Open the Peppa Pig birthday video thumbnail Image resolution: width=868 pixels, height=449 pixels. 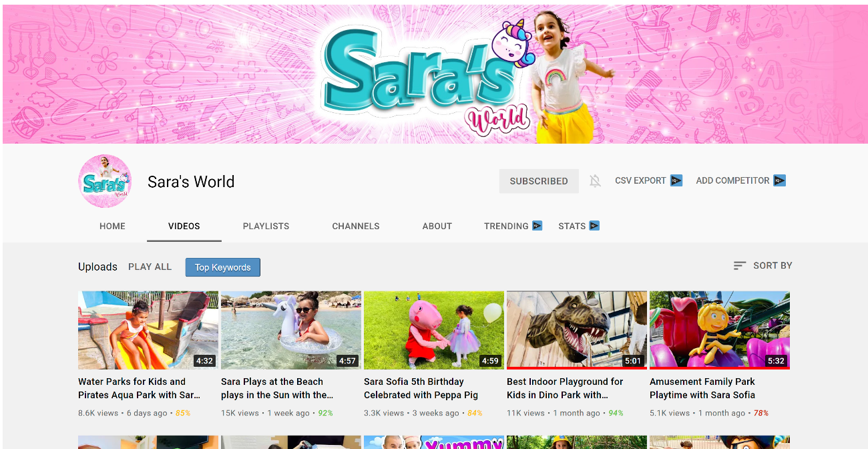click(433, 330)
